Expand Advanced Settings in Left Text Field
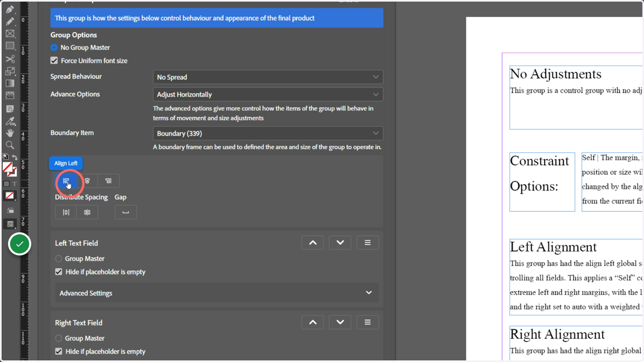Screen dimensions: 644x362 (x=217, y=293)
